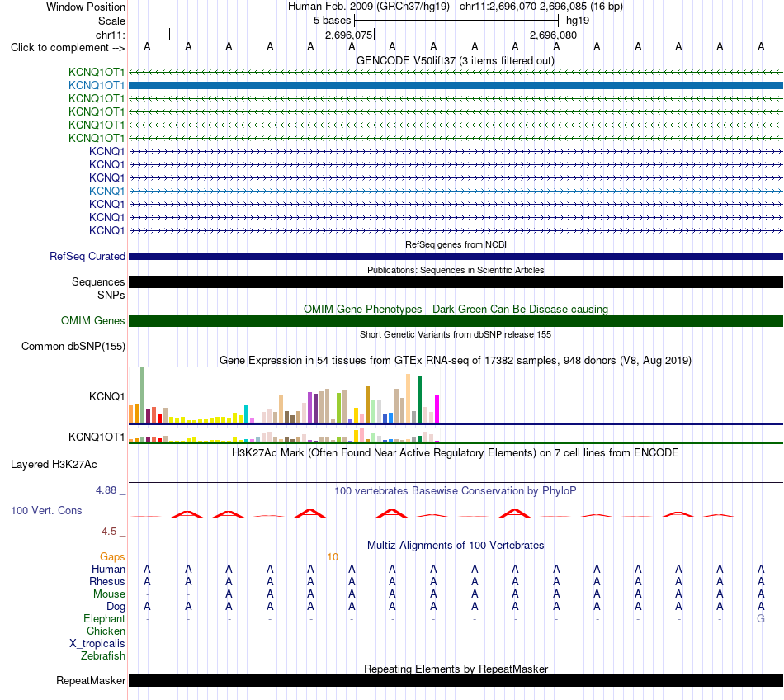Viewport: 784px width, 700px height.
Task: Click the 'OMIM Genes' track label
Action: tap(93, 320)
